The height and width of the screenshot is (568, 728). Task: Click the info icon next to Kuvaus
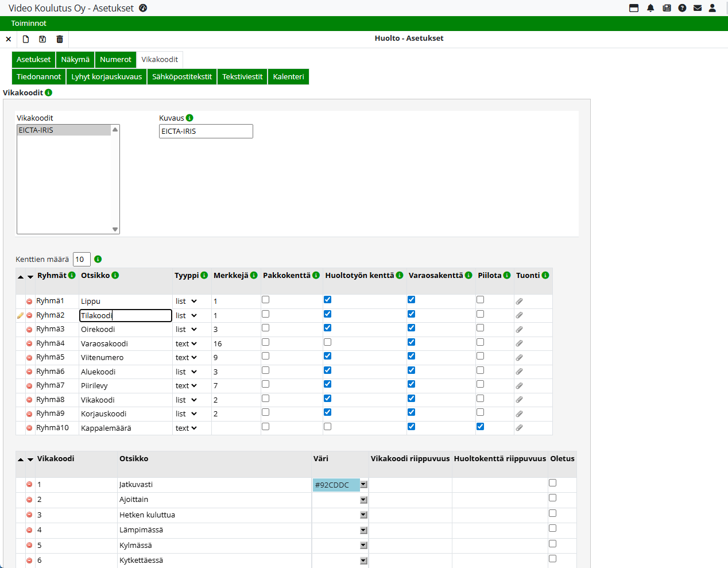point(189,118)
